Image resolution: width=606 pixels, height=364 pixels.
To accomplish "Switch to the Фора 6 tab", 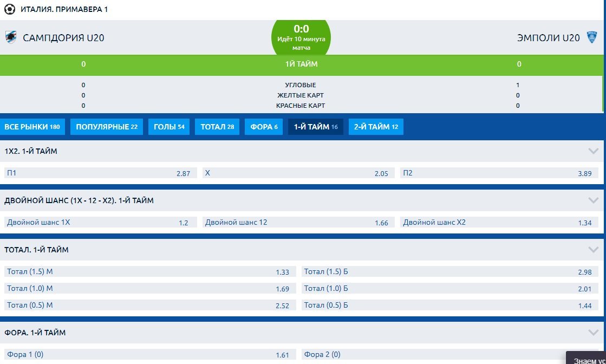I will (x=264, y=127).
